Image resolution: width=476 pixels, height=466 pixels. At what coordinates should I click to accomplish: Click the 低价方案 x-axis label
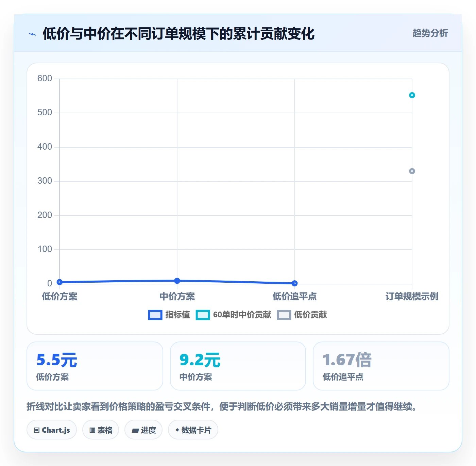click(x=60, y=297)
